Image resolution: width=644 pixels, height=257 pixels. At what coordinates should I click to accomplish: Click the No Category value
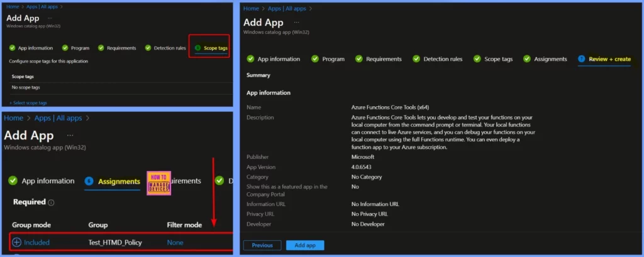point(367,177)
